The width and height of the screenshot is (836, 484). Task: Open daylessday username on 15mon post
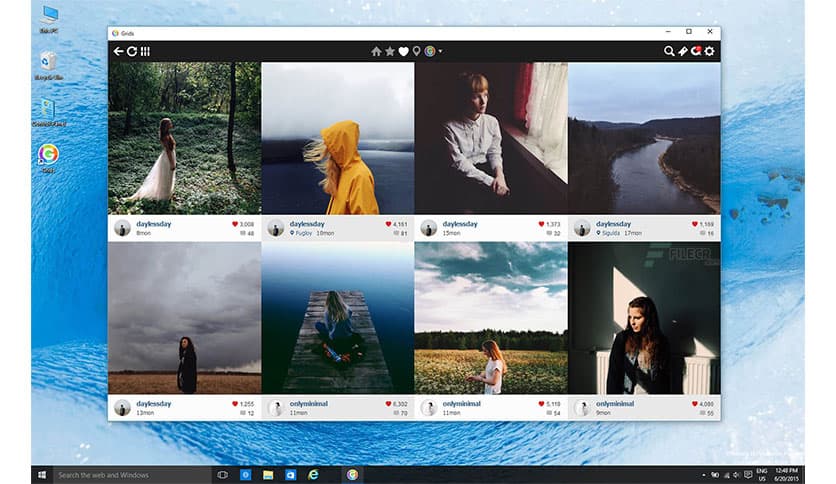(460, 224)
